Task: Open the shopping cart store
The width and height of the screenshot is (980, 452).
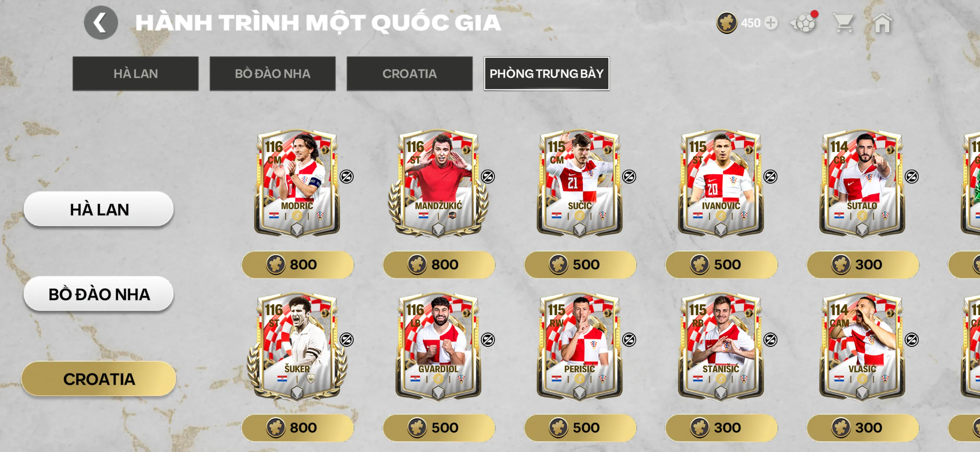Action: [x=843, y=23]
